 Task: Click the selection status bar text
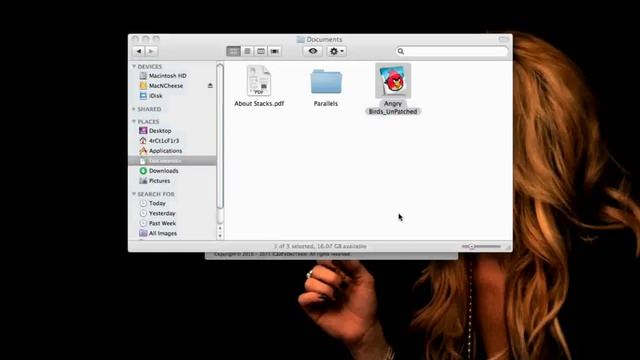[x=320, y=246]
